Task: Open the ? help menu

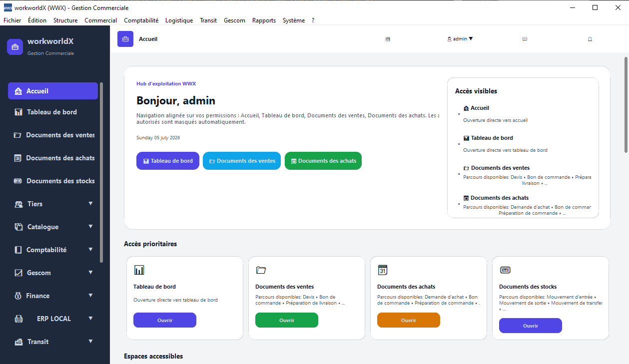Action: (313, 20)
